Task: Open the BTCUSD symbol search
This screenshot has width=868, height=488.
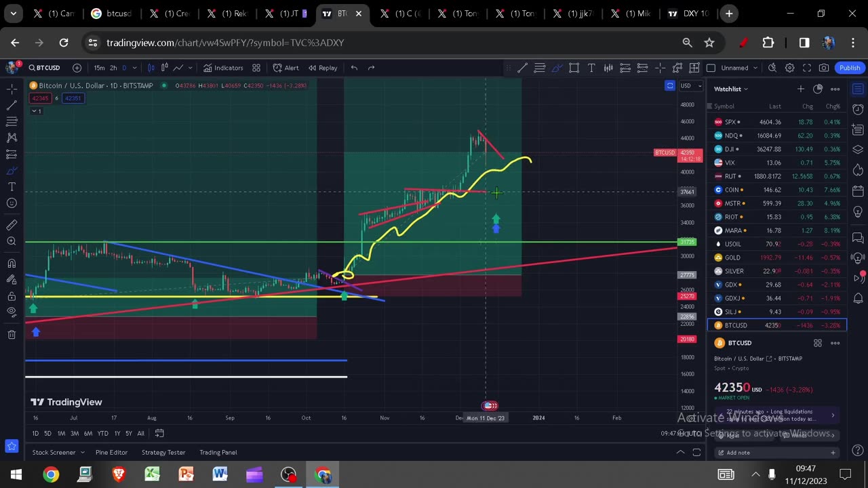Action: [44, 68]
